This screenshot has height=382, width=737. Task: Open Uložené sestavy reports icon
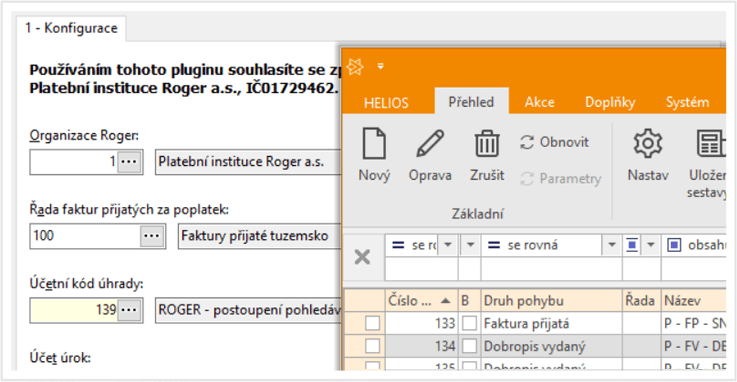[708, 163]
